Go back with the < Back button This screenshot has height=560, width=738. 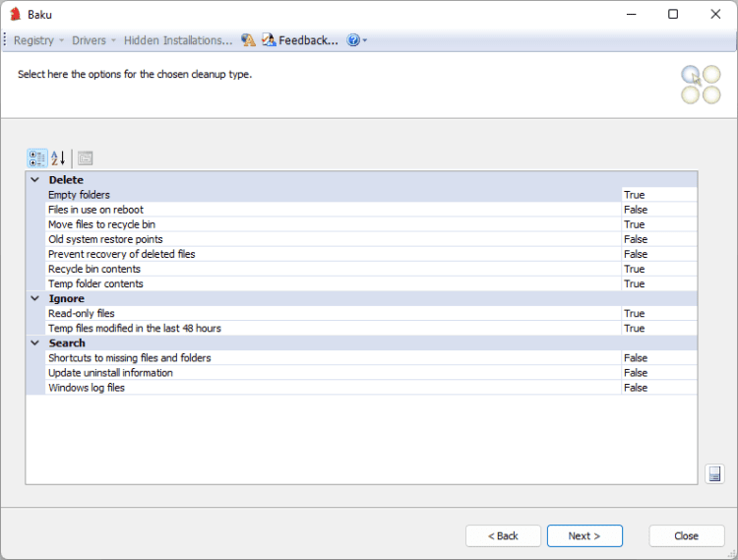pos(503,535)
